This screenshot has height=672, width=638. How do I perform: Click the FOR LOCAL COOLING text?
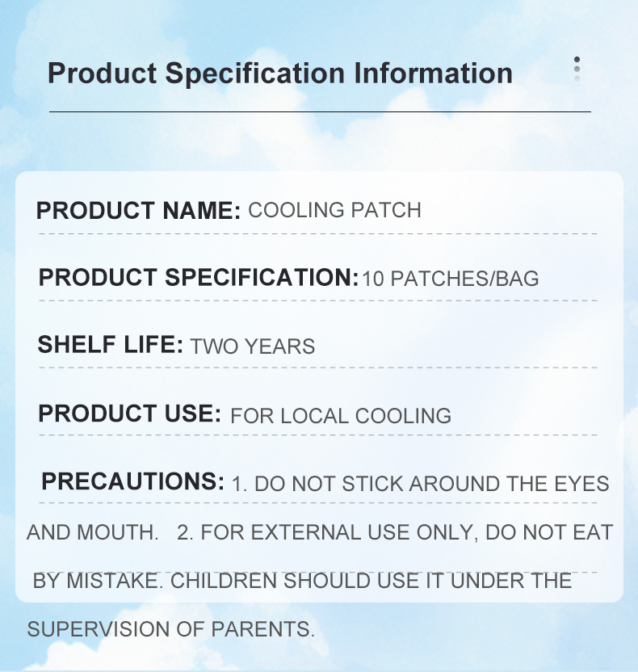[x=341, y=416]
